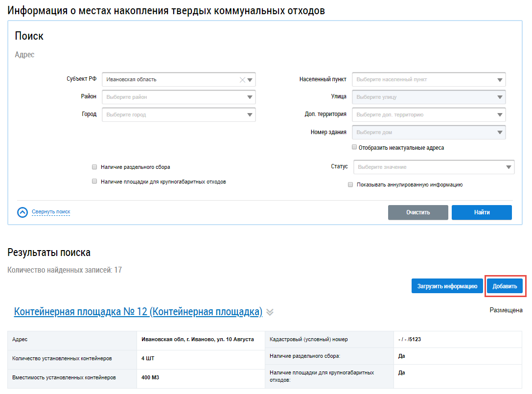Click the Добавить button
The height and width of the screenshot is (394, 532).
point(505,286)
